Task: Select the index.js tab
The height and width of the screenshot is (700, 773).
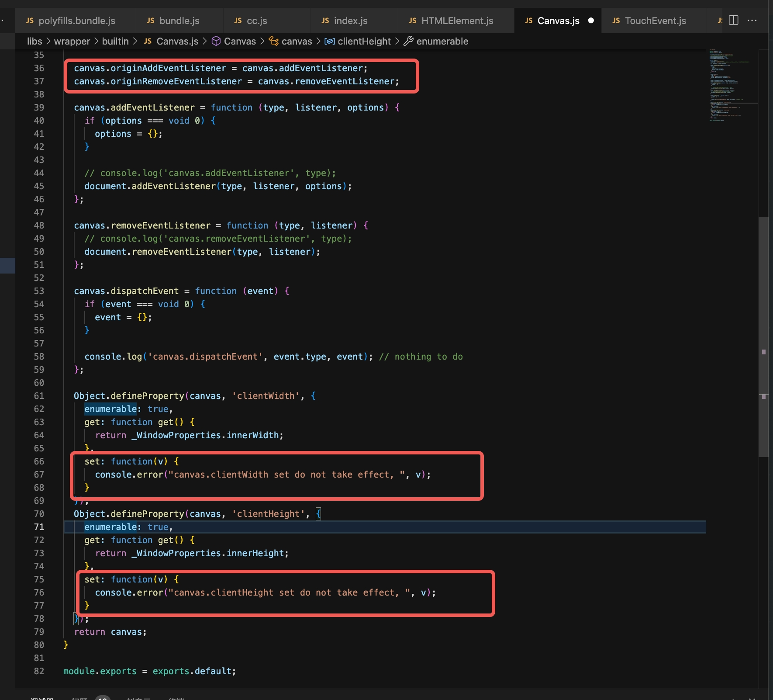Action: [x=350, y=21]
